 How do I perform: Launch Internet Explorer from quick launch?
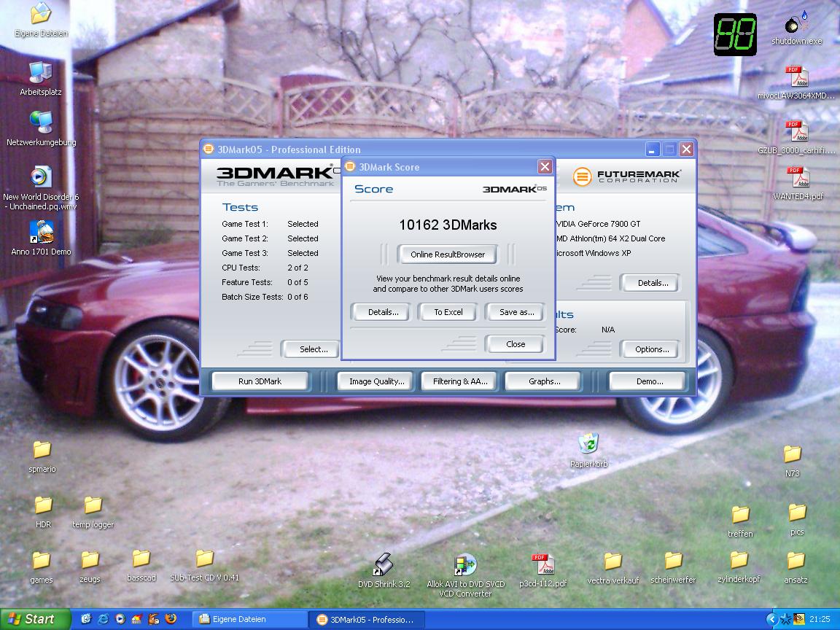[102, 619]
